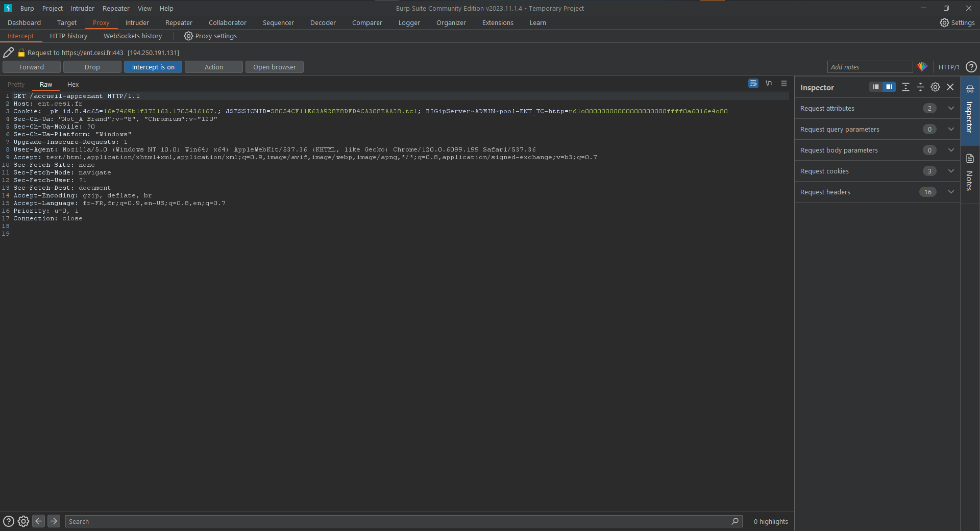
Task: Click the pencil edit icon beside request URL
Action: 9,53
